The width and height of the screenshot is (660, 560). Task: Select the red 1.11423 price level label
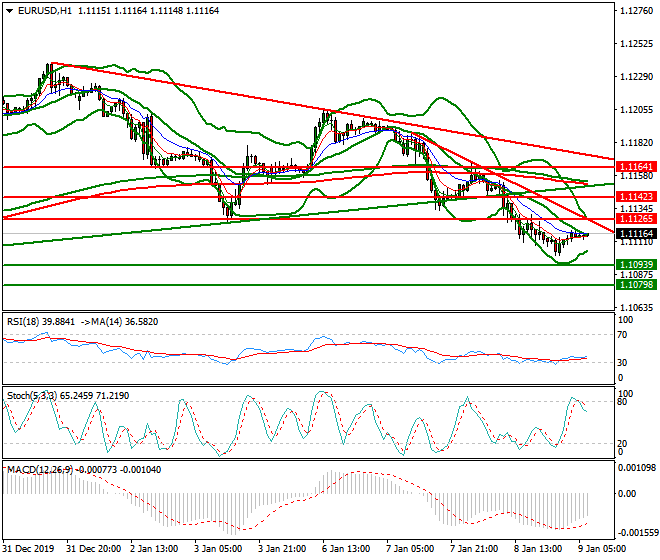click(x=636, y=197)
